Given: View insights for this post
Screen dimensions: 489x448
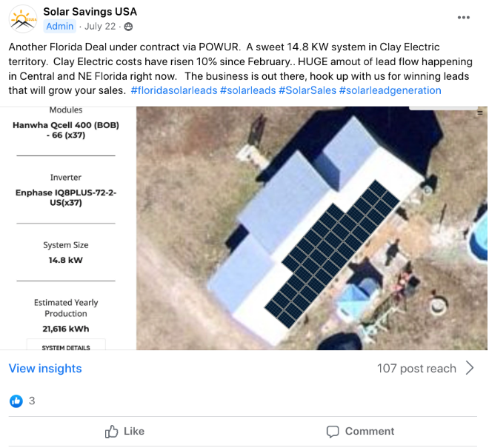Looking at the screenshot, I should point(45,368).
